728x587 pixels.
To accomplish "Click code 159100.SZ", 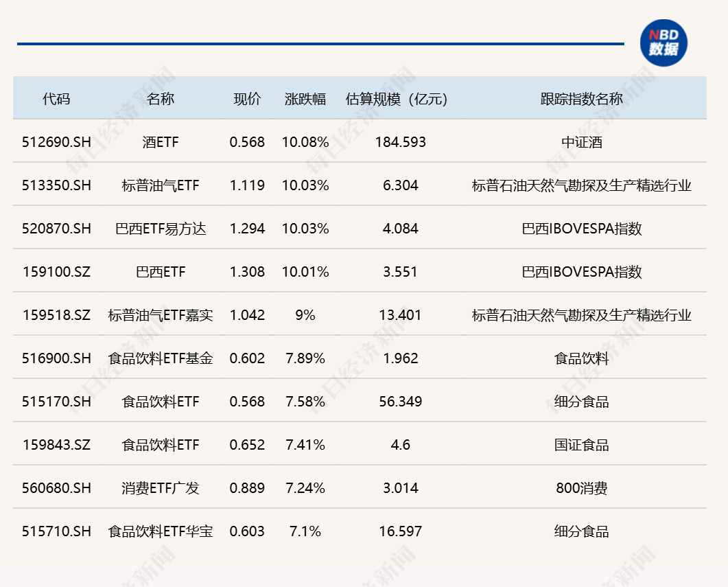I will coord(55,272).
